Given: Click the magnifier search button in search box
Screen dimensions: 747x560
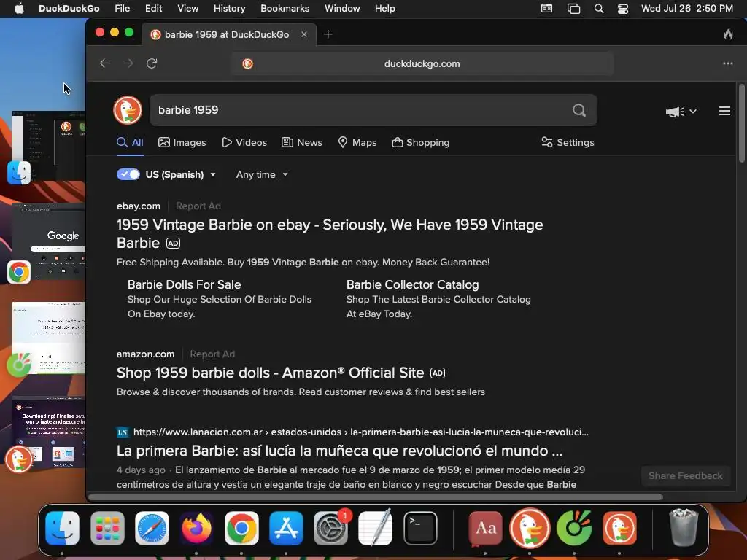Looking at the screenshot, I should [x=578, y=110].
